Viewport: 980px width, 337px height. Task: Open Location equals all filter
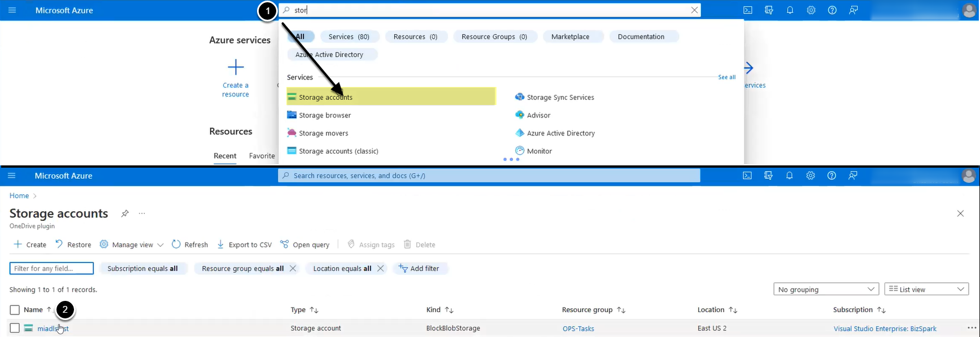(342, 269)
